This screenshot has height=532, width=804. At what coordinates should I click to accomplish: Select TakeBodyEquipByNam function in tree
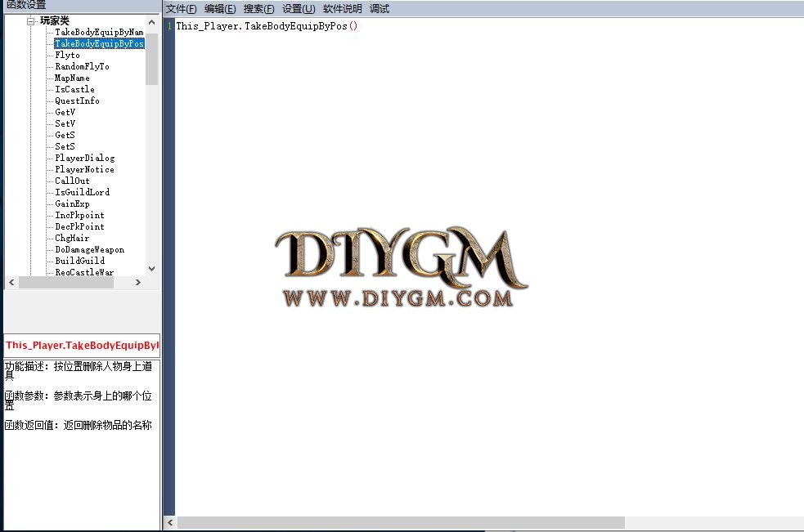click(x=99, y=32)
